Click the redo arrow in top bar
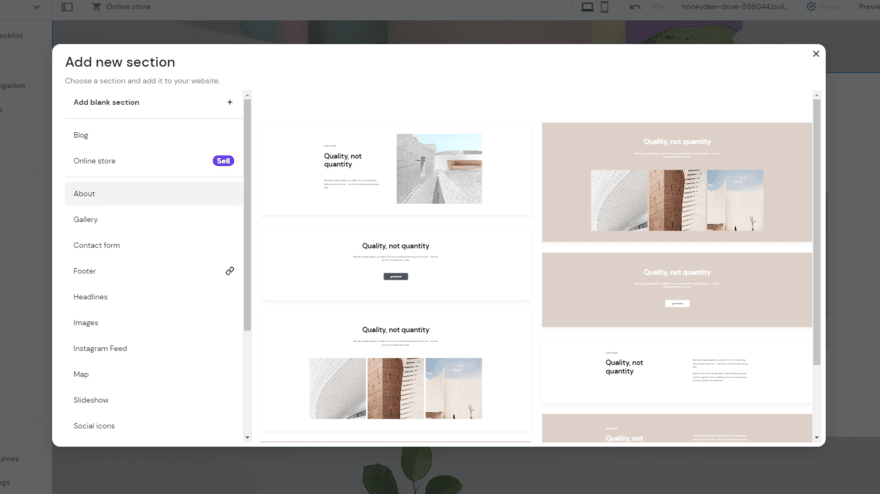This screenshot has height=494, width=880. 658,7
